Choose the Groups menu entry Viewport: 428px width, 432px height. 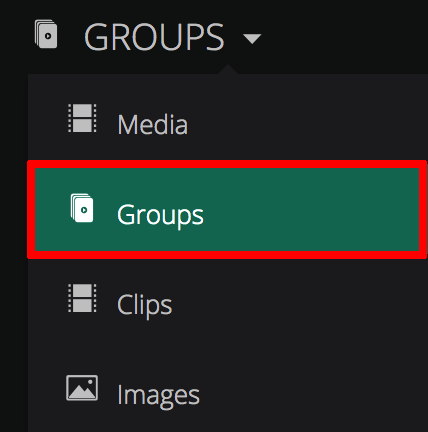[x=227, y=209]
